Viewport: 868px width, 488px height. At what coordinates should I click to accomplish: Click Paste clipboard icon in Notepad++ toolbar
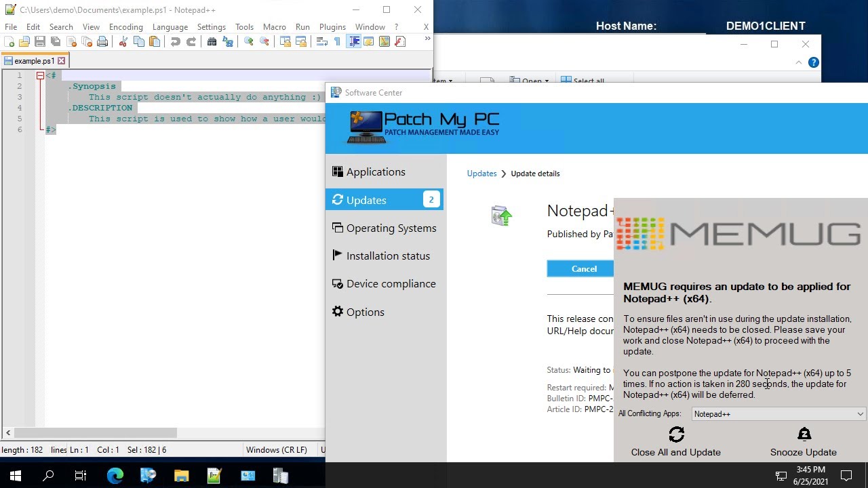click(155, 42)
